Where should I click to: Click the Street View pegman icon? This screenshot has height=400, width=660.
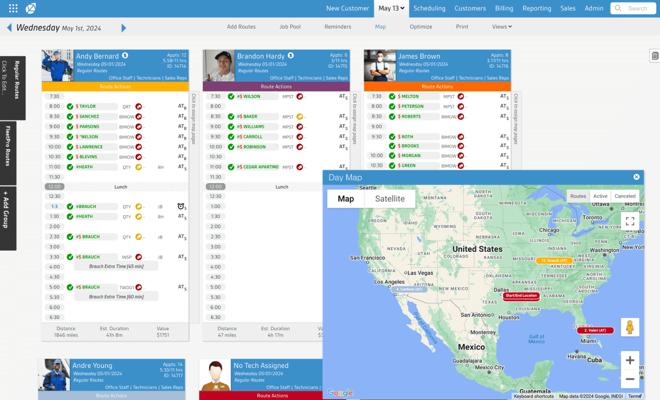point(630,327)
